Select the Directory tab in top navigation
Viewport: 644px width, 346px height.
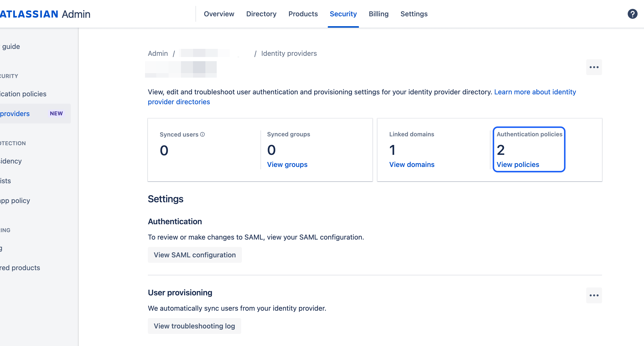261,14
